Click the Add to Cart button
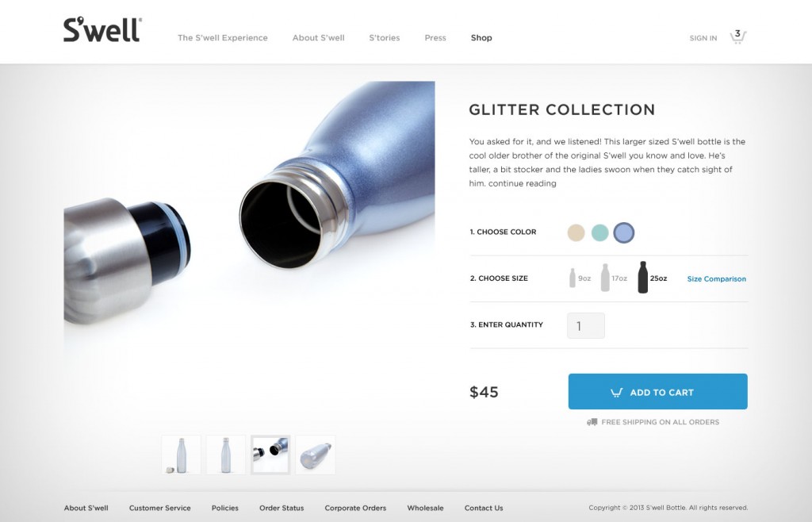The width and height of the screenshot is (812, 522). point(657,392)
